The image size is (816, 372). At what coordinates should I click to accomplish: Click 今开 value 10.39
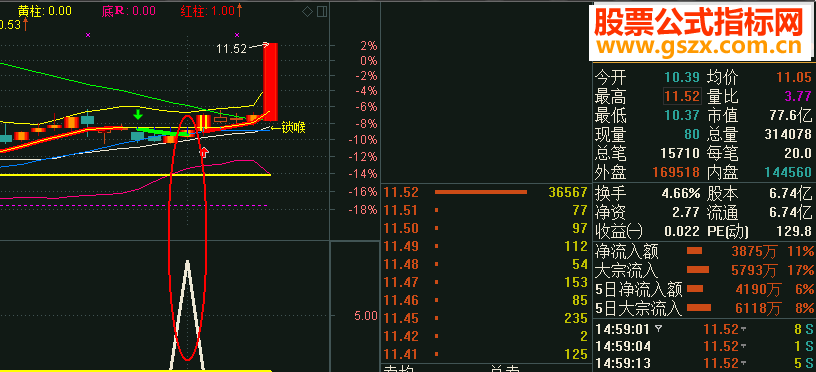(682, 78)
